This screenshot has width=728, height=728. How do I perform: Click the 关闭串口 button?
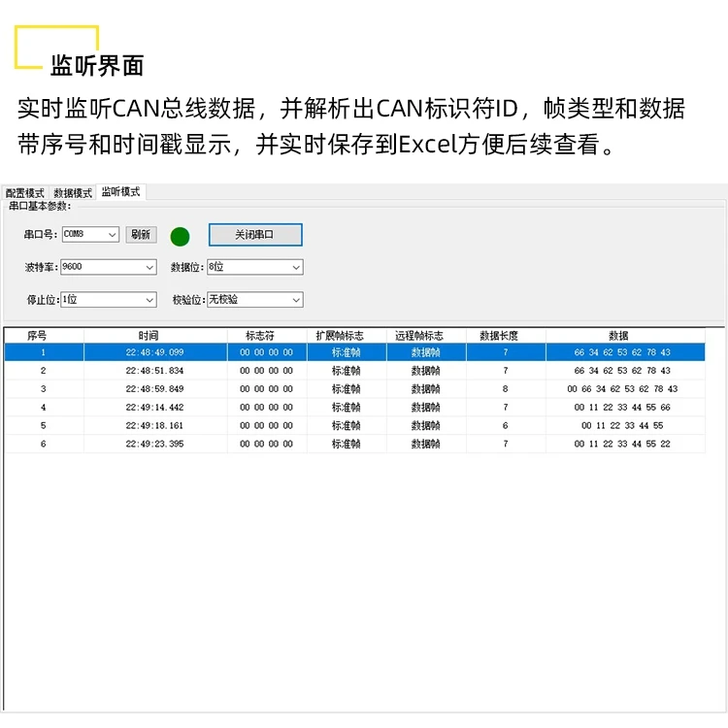(x=255, y=235)
